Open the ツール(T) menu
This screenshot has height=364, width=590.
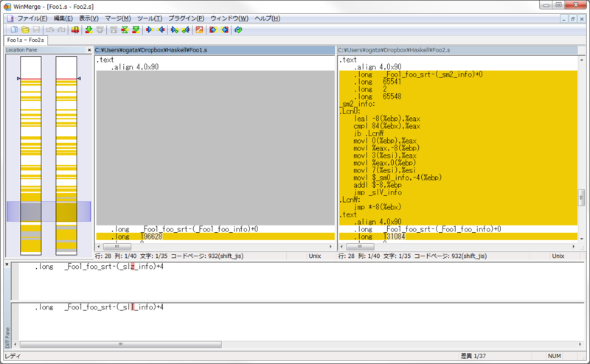150,18
